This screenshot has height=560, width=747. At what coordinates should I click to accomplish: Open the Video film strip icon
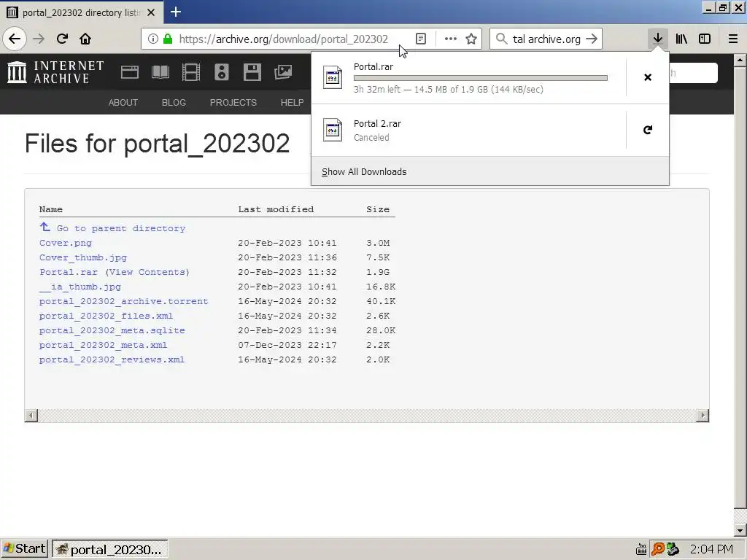coord(191,72)
